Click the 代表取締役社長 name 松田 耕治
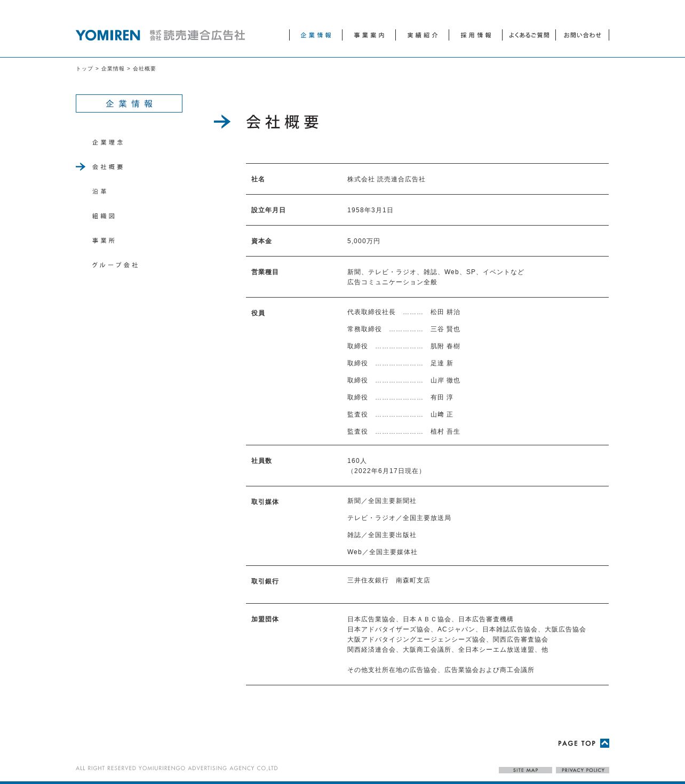The width and height of the screenshot is (685, 784). tap(445, 312)
